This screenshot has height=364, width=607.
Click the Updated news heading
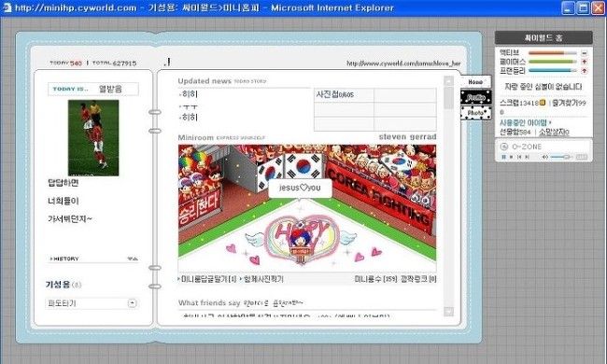[x=205, y=81]
